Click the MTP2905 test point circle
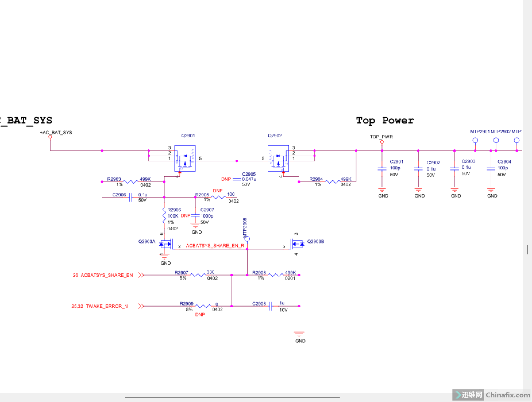 pyautogui.click(x=247, y=239)
